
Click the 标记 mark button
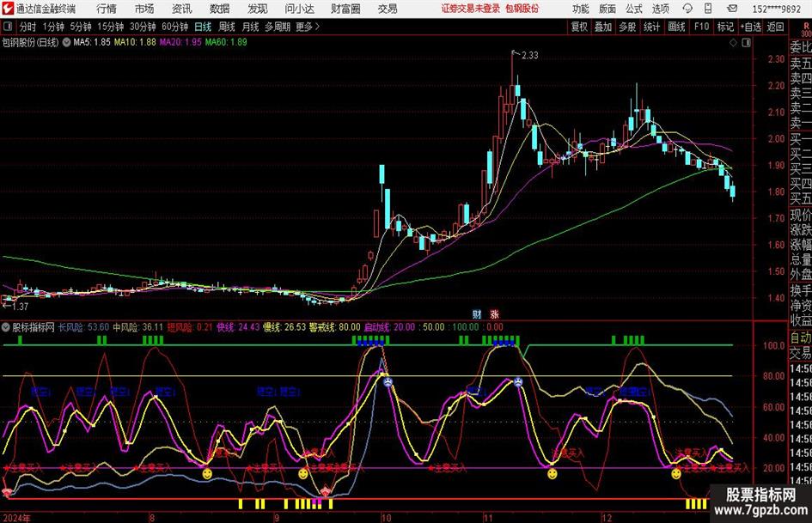pos(725,27)
